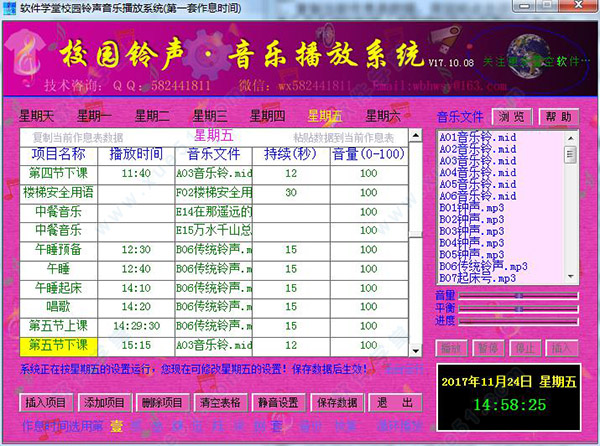Open 静音设置 mute settings
The image size is (600, 446).
(279, 402)
